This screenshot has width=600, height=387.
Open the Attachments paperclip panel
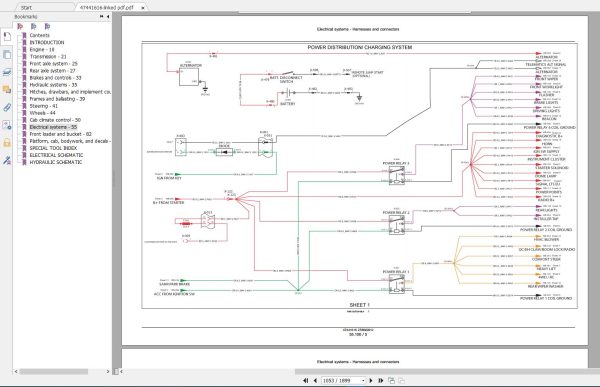(7, 107)
